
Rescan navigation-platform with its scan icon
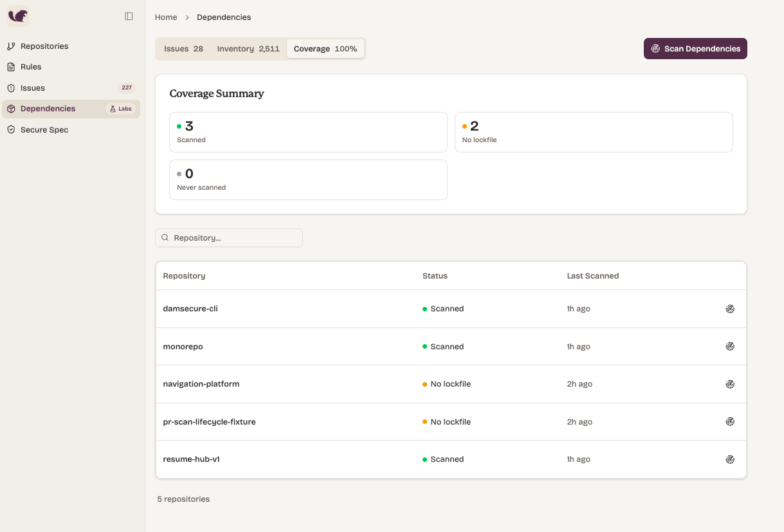click(x=730, y=384)
